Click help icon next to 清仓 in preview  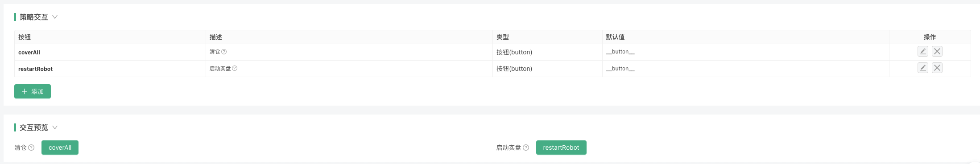click(31, 148)
